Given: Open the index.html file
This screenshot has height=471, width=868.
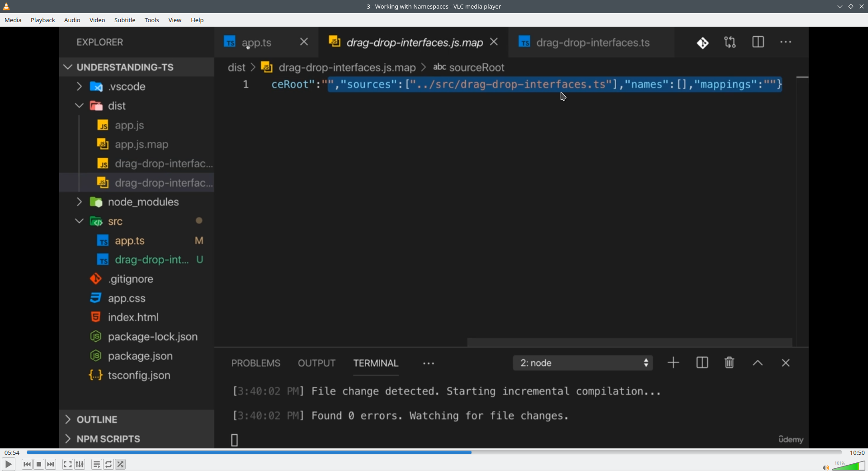Looking at the screenshot, I should (137, 318).
